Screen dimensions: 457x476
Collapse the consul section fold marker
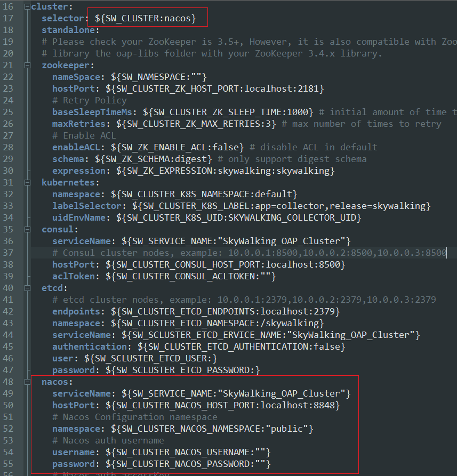tap(27, 230)
